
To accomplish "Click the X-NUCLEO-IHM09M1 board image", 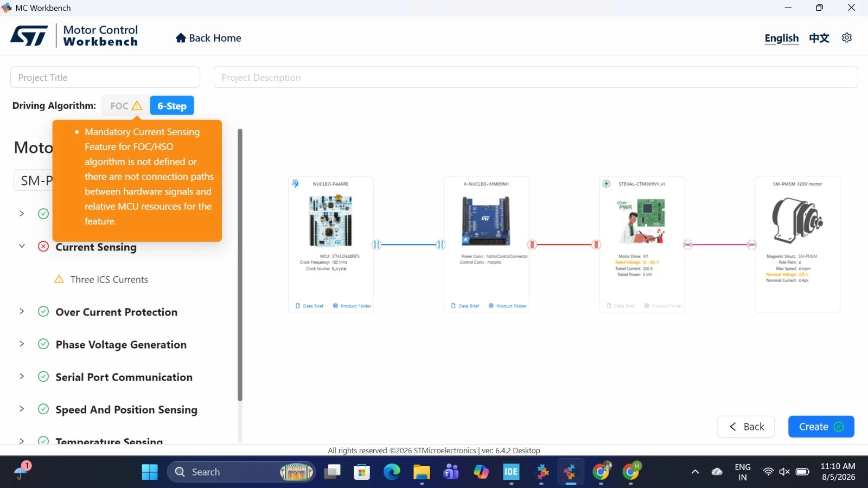I will pos(486,221).
